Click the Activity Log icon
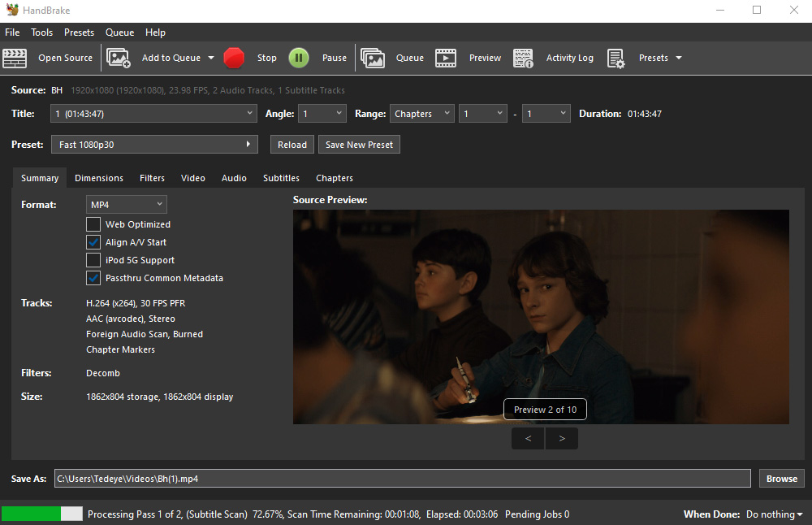 [523, 58]
